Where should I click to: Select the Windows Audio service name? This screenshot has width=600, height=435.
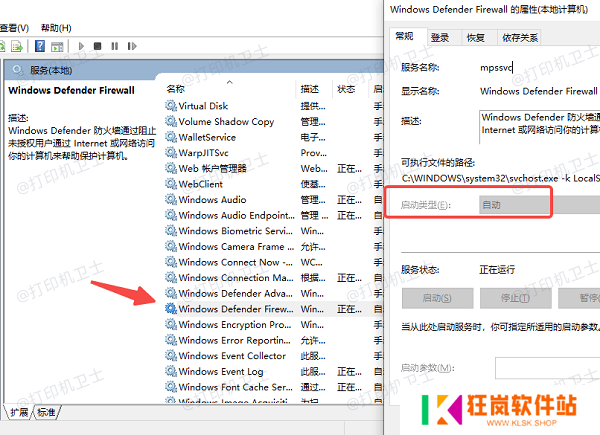point(212,200)
